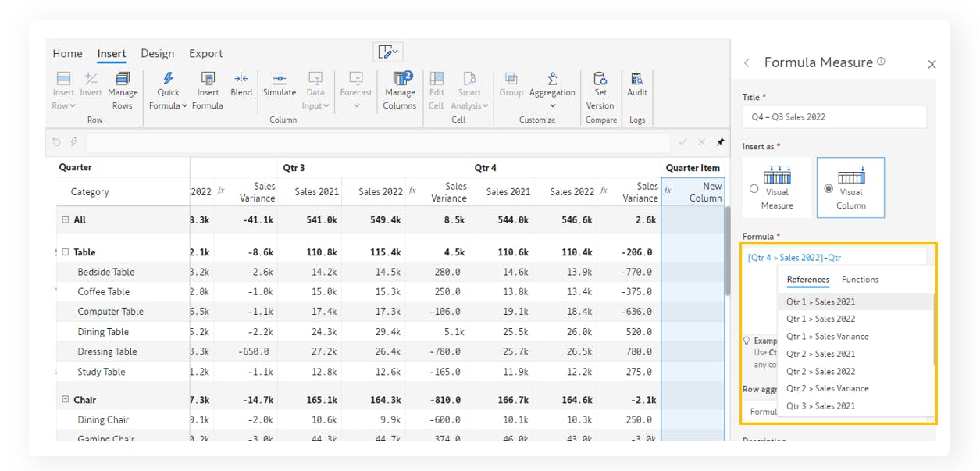Select the Visual Measure radio button
This screenshot has width=980, height=471.
[x=754, y=188]
